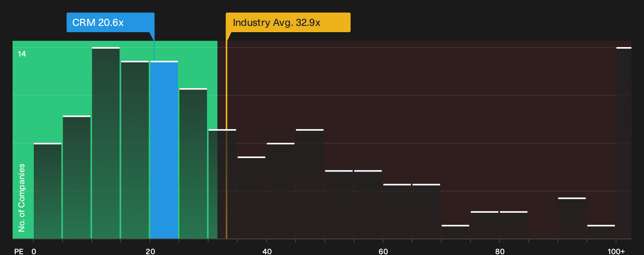Click the 'No. of Companies' axis title
Screen dimensions: 644x255
22,198
